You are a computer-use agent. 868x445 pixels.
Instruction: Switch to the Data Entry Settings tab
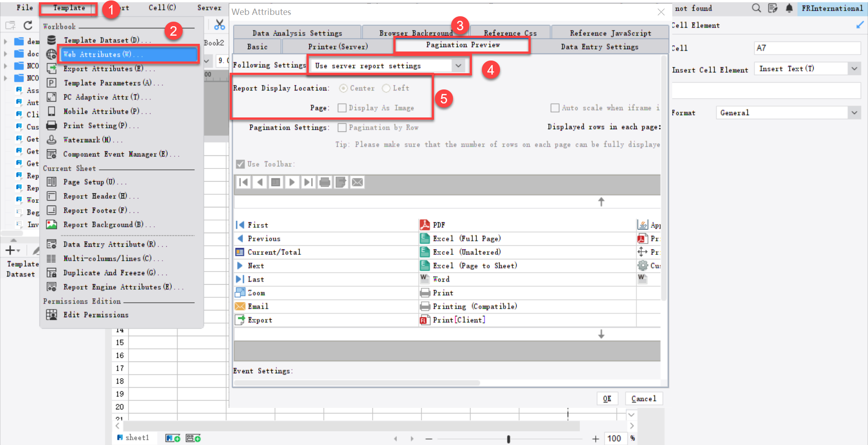pyautogui.click(x=599, y=47)
